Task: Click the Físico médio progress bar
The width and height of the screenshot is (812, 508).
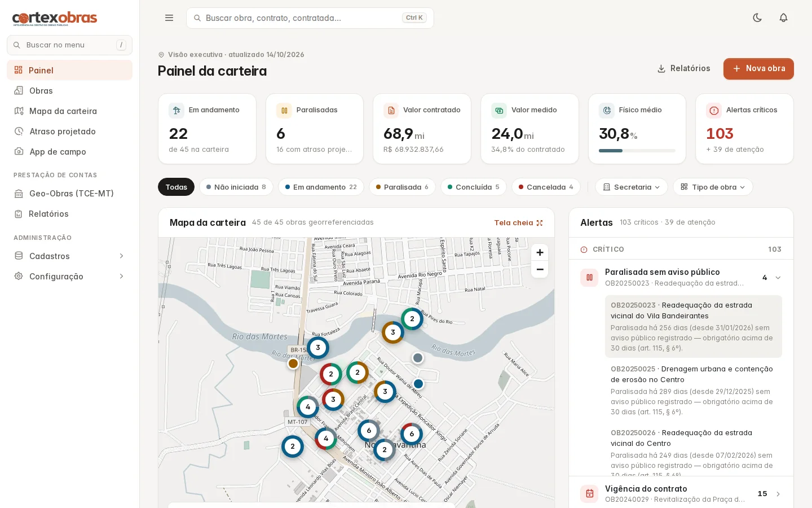Action: click(637, 151)
